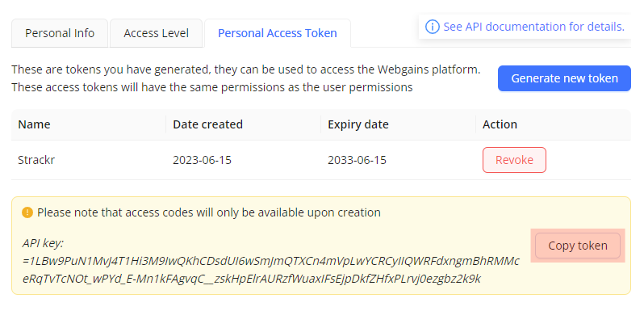Click the tokens description paragraph
This screenshot has height=311, width=644.
pos(245,78)
